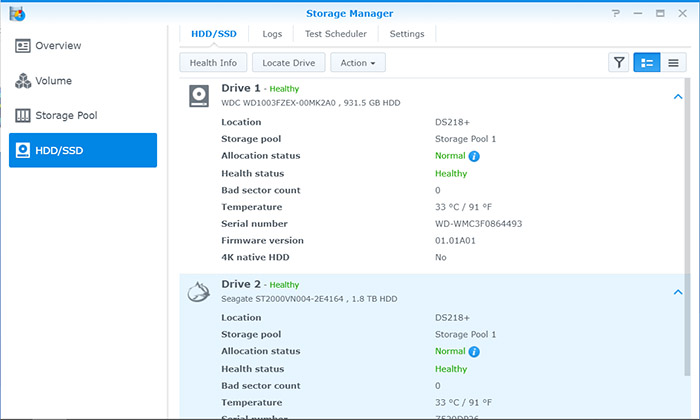Click the Seagate ST2000VN004-2E4164 model text
The height and width of the screenshot is (420, 700).
click(282, 299)
